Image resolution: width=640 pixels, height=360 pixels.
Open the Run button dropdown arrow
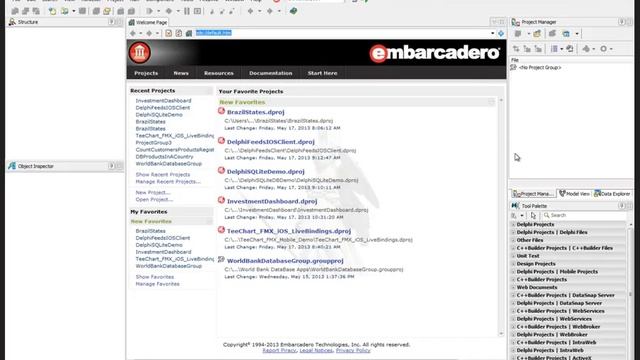click(x=158, y=11)
